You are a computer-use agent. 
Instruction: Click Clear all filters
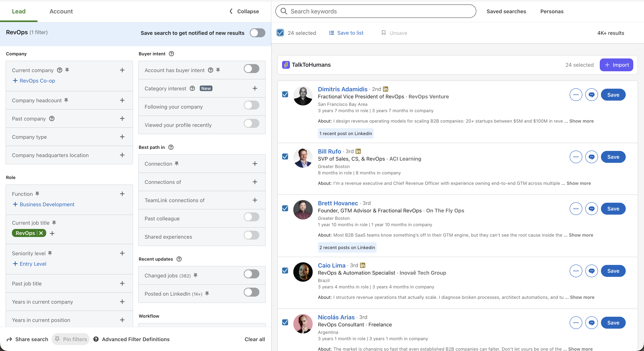click(x=255, y=339)
